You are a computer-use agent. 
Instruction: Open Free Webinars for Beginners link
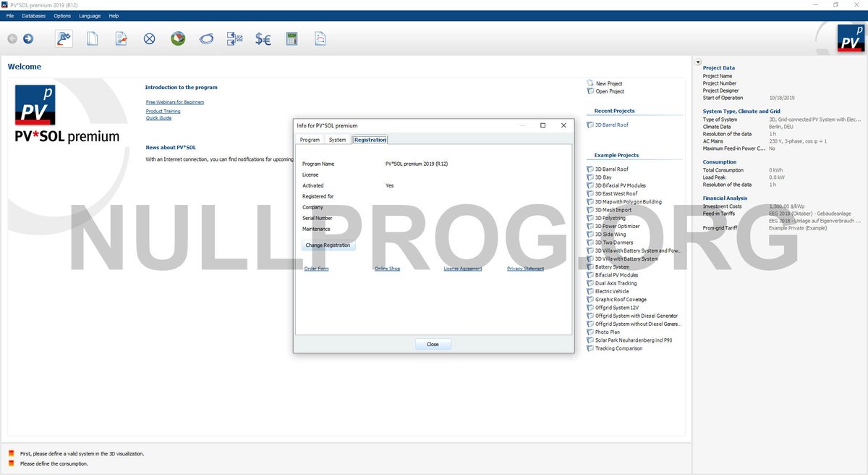[175, 102]
